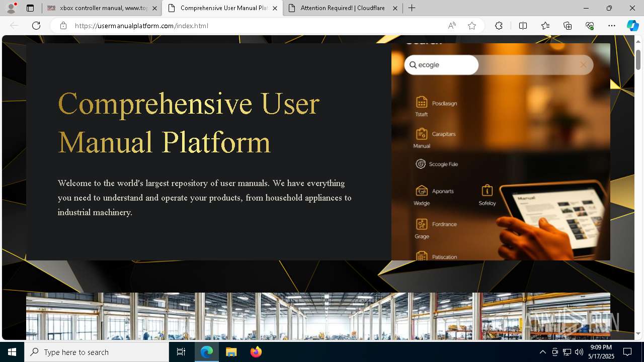Image resolution: width=644 pixels, height=362 pixels.
Task: Launch Firefox from taskbar
Action: pyautogui.click(x=256, y=352)
